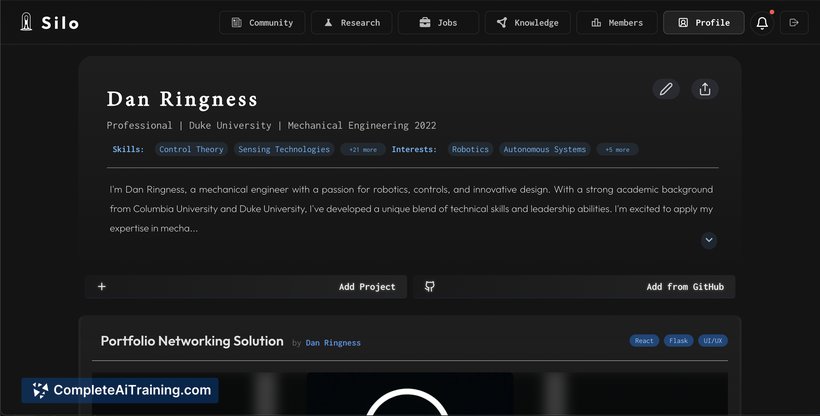Click the Add Project button label
Screen dimensions: 820x416
click(x=367, y=287)
